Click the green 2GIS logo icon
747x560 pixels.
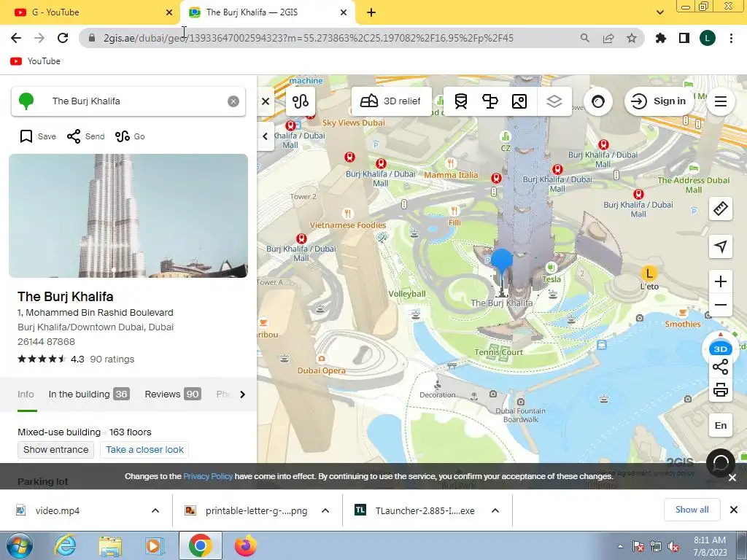pyautogui.click(x=26, y=101)
